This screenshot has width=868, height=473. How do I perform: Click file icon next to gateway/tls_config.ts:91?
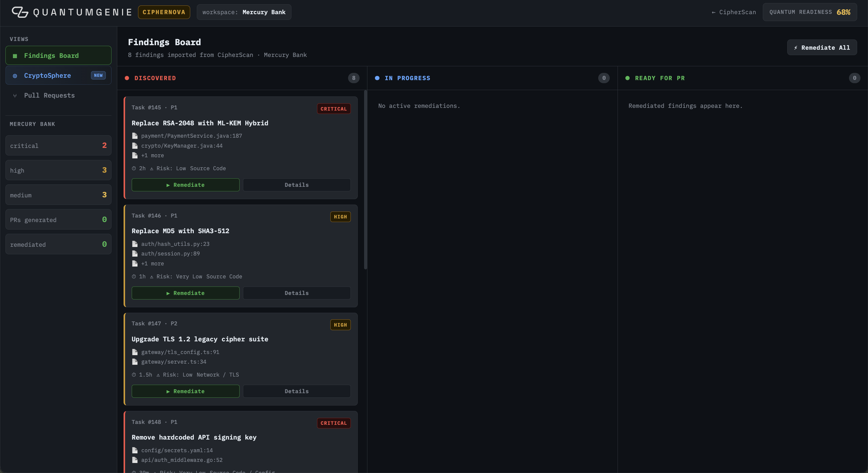(x=135, y=352)
